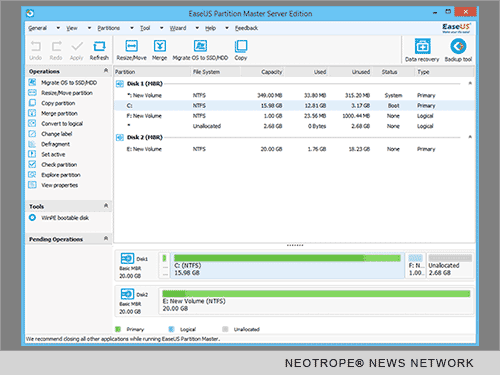Open the Feedback menu
Image resolution: width=500 pixels, height=375 pixels.
[246, 28]
